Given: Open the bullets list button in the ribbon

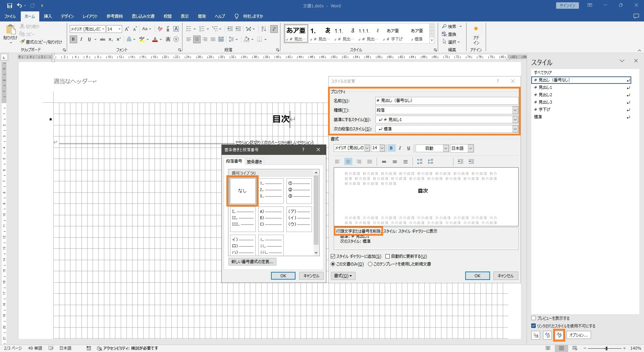Looking at the screenshot, I should click(189, 29).
